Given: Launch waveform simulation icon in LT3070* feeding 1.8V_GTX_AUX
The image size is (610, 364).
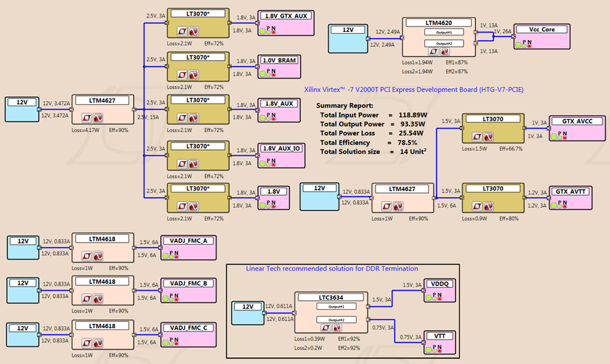Looking at the screenshot, I should [x=193, y=31].
